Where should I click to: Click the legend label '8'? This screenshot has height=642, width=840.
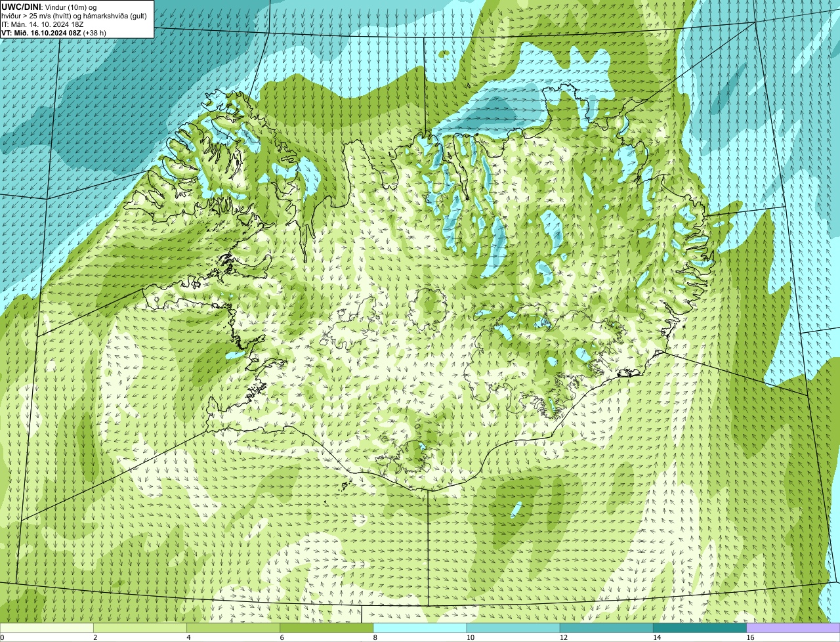click(x=375, y=637)
